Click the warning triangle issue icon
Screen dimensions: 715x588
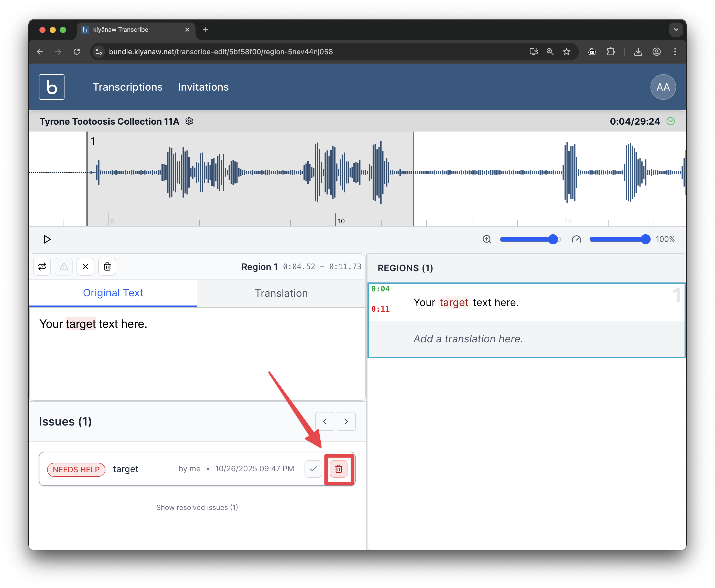click(x=64, y=267)
